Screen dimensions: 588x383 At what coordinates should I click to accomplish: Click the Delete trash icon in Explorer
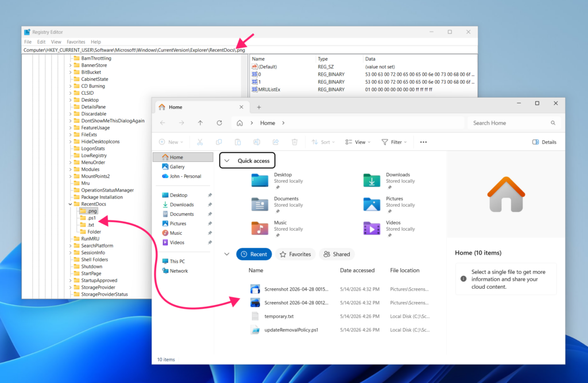point(295,142)
